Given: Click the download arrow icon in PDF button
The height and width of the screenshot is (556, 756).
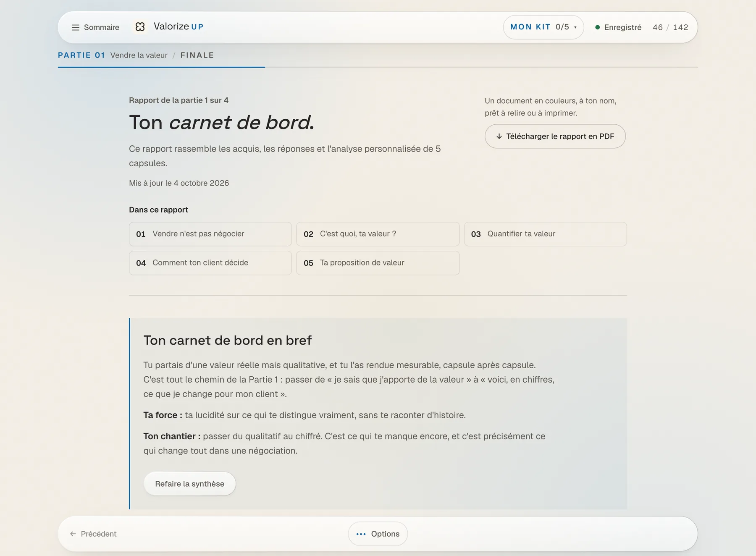Looking at the screenshot, I should (499, 136).
